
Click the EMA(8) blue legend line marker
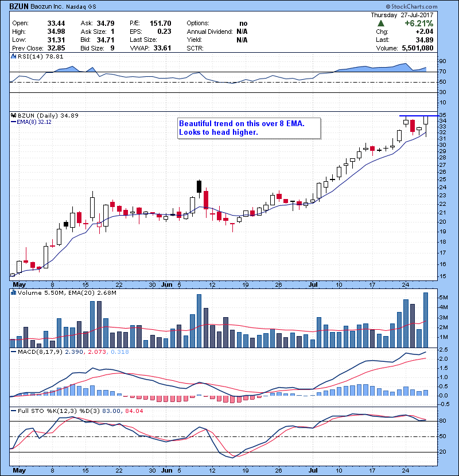pyautogui.click(x=13, y=122)
